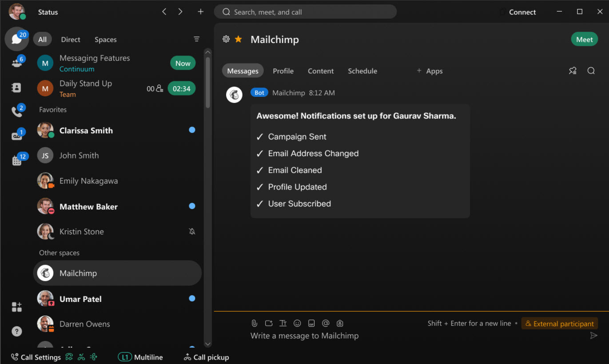Open the App hub add-apps icon

click(16, 307)
